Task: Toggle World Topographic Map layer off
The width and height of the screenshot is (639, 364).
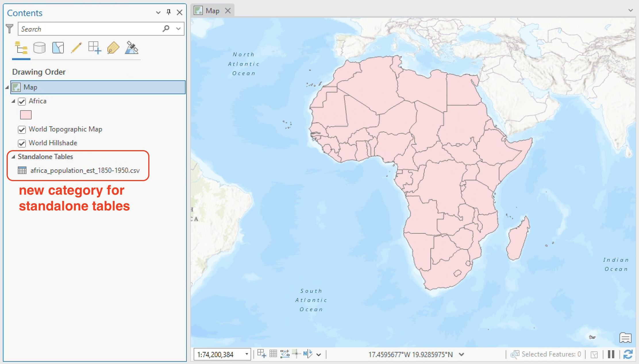Action: click(22, 129)
